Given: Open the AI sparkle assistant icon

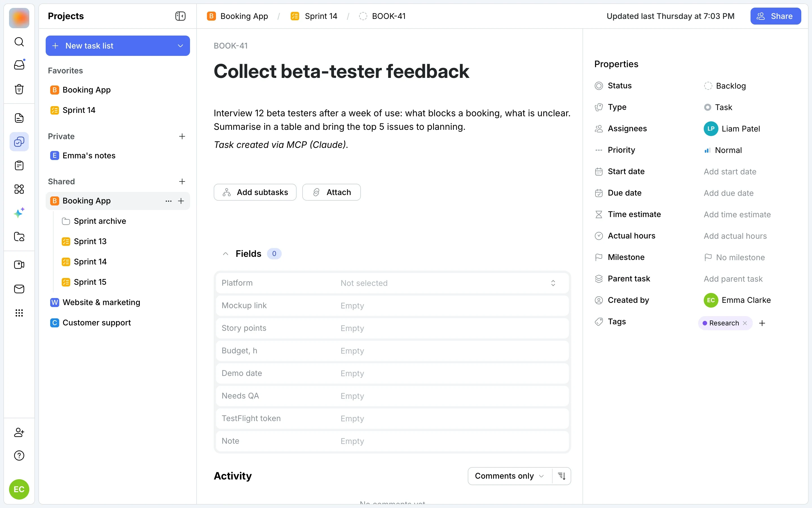Looking at the screenshot, I should point(19,213).
